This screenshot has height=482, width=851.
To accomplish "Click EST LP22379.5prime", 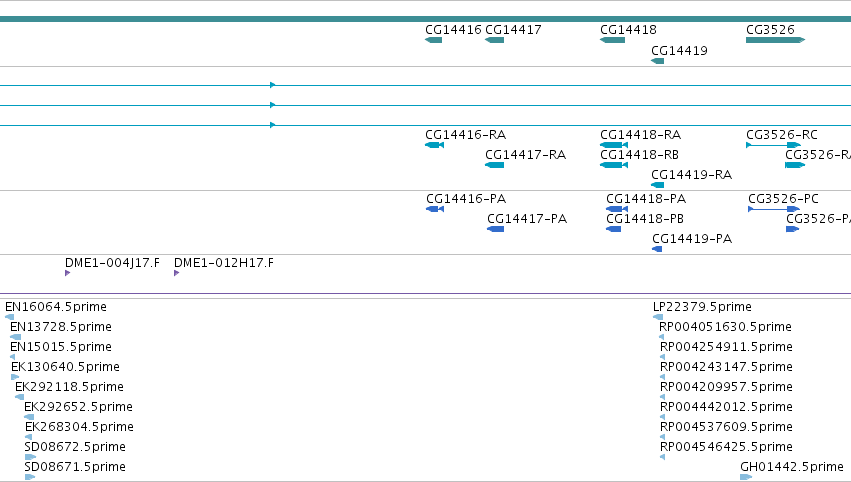I will tap(658, 317).
